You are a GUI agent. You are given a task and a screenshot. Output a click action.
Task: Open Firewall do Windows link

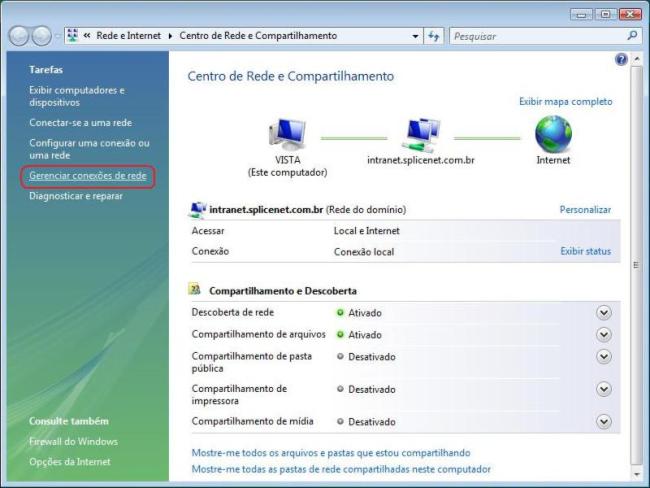[73, 442]
